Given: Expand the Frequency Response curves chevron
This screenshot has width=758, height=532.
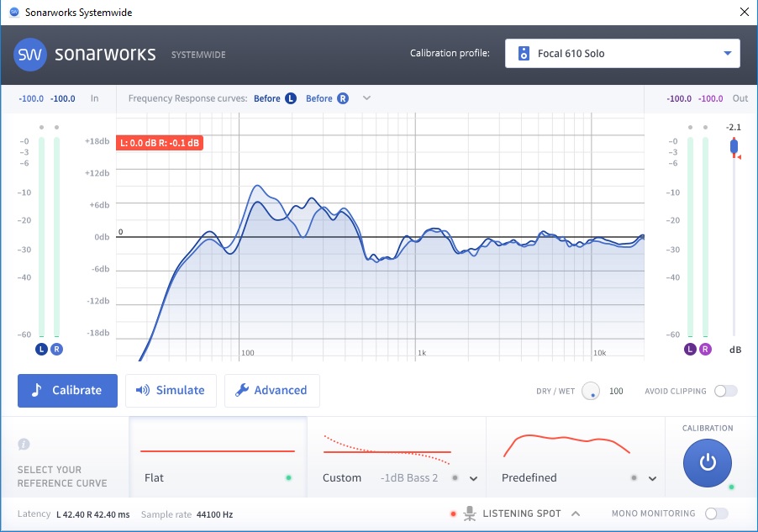Looking at the screenshot, I should click(x=366, y=98).
